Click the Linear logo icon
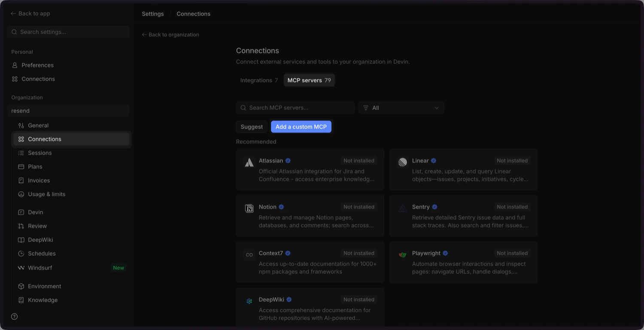This screenshot has height=330, width=644. 402,162
